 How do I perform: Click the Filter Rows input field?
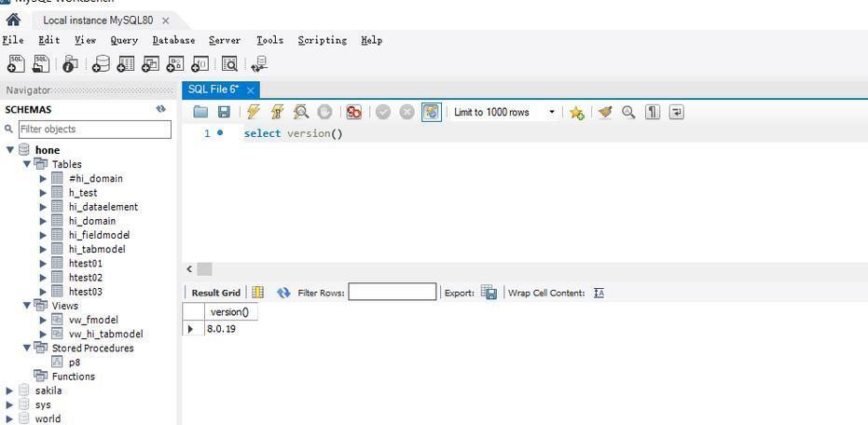pyautogui.click(x=392, y=292)
